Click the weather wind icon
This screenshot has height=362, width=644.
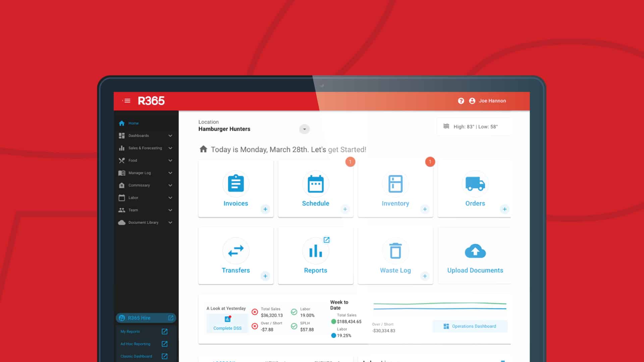(446, 126)
